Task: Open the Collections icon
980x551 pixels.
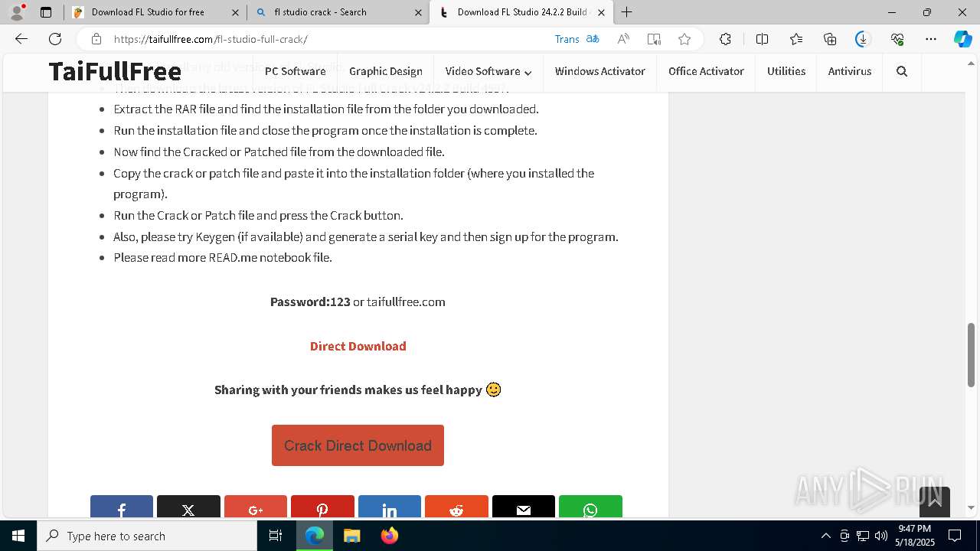Action: (x=830, y=39)
